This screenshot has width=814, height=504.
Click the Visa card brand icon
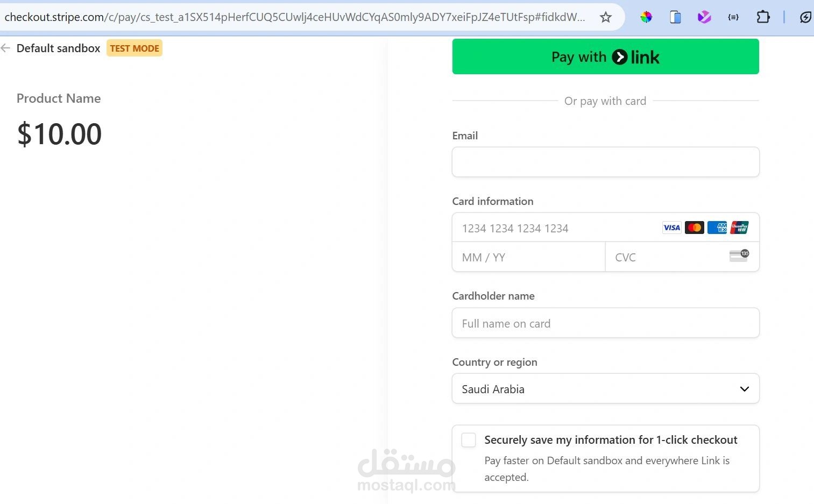pos(671,228)
